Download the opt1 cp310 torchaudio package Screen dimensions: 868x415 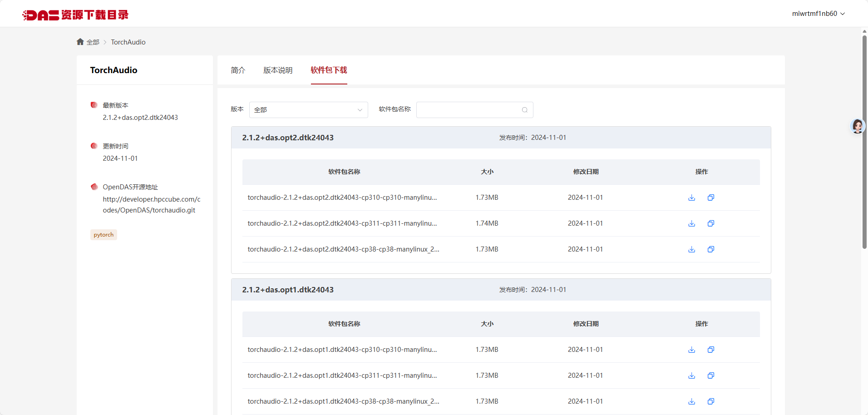[691, 350]
